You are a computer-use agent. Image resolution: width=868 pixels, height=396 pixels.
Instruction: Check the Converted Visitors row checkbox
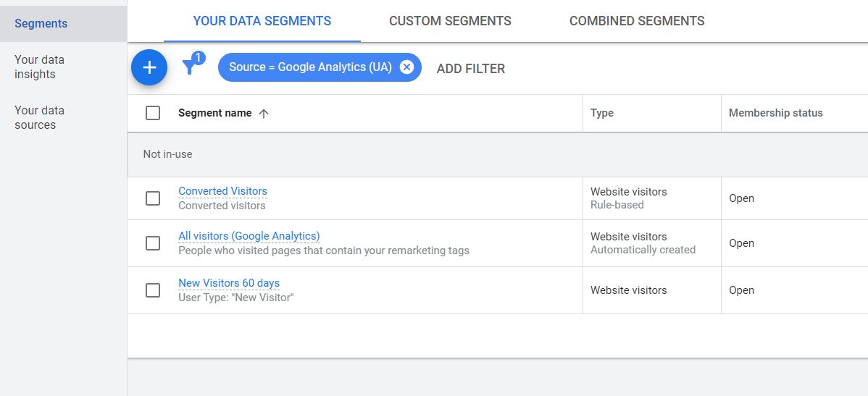click(x=153, y=198)
